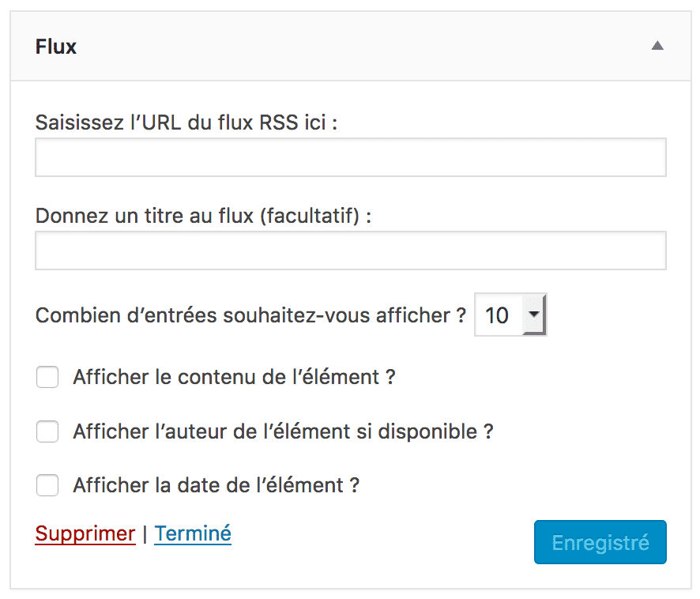Tick the 'Afficher l'auteur de l'élément' checkbox
The height and width of the screenshot is (599, 700).
[x=48, y=431]
